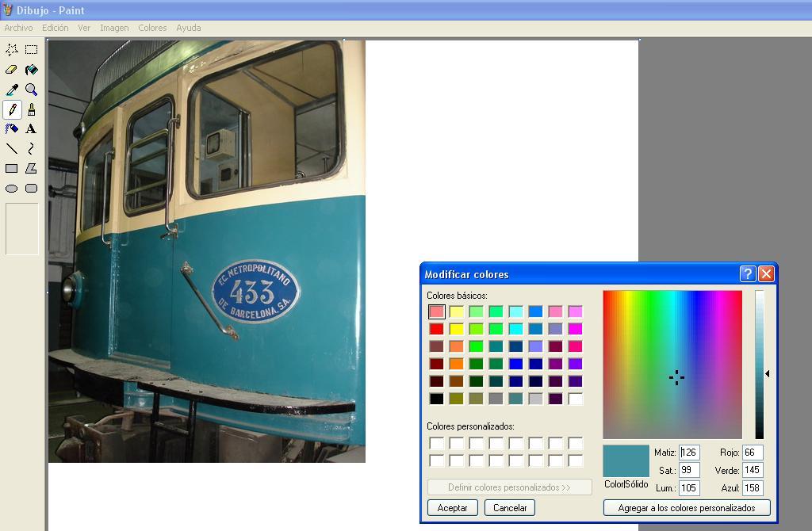Click the Matiz input field
The height and width of the screenshot is (531, 812).
[689, 453]
